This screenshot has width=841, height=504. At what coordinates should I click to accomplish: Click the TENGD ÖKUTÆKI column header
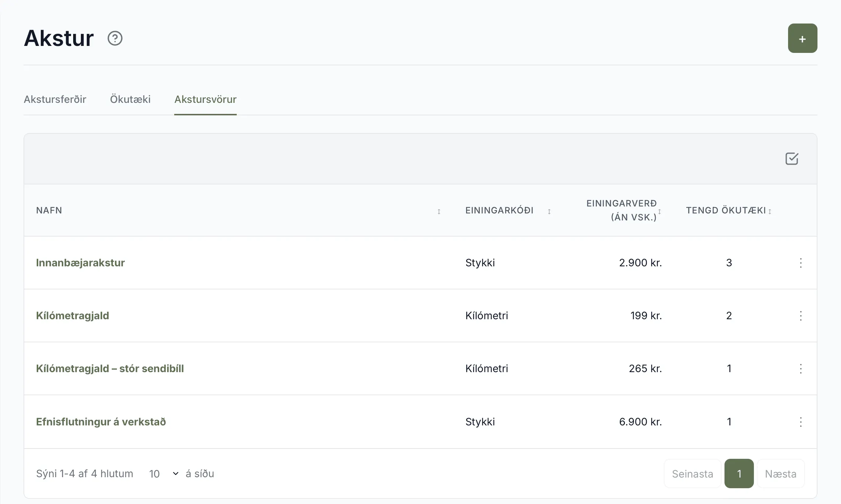(726, 210)
